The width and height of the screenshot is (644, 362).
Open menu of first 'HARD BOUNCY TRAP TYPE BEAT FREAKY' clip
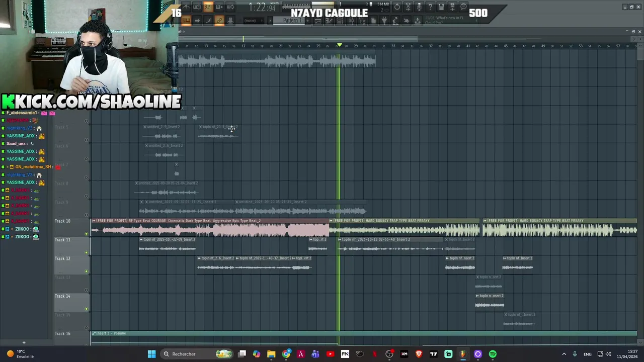[x=331, y=221]
